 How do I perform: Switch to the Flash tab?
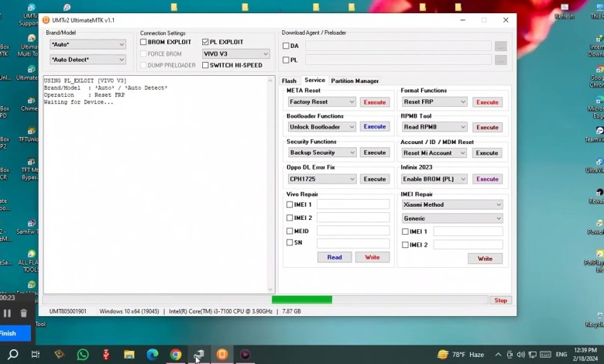[x=289, y=81]
